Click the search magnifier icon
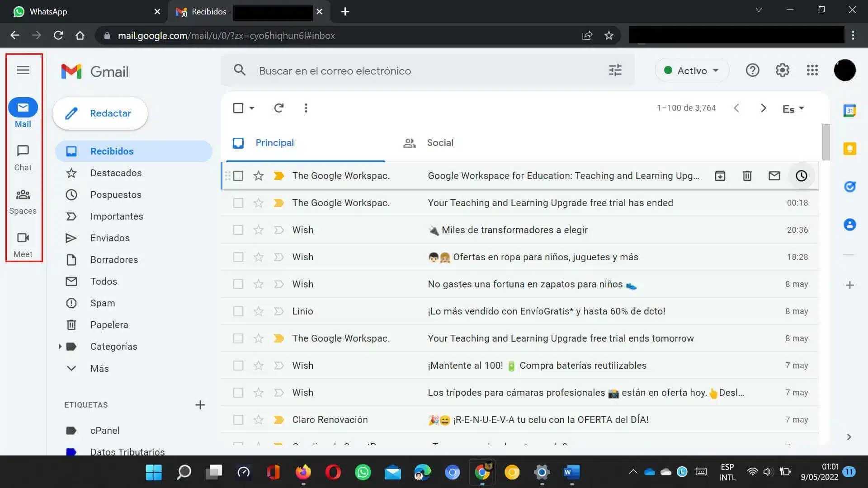The image size is (868, 488). tap(240, 70)
